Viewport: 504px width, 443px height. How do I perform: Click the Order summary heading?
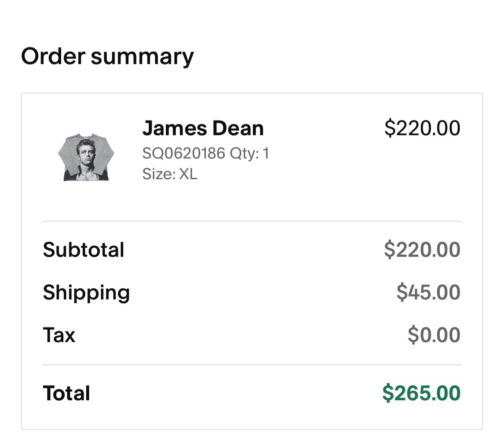107,56
